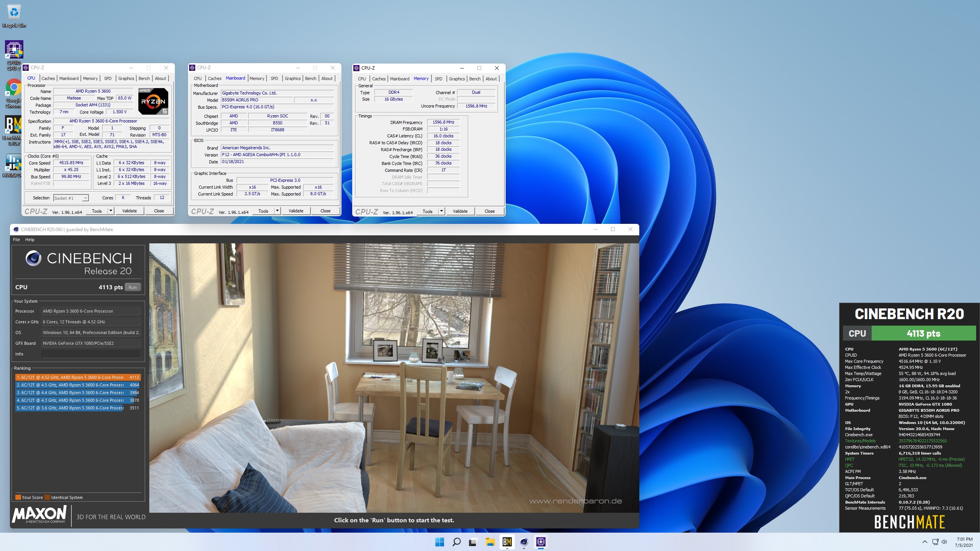
Task: Open the File menu in Cinebench
Action: 16,240
